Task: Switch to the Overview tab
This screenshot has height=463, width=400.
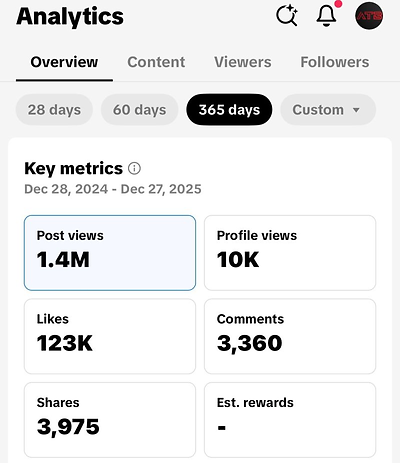Action: pyautogui.click(x=64, y=62)
